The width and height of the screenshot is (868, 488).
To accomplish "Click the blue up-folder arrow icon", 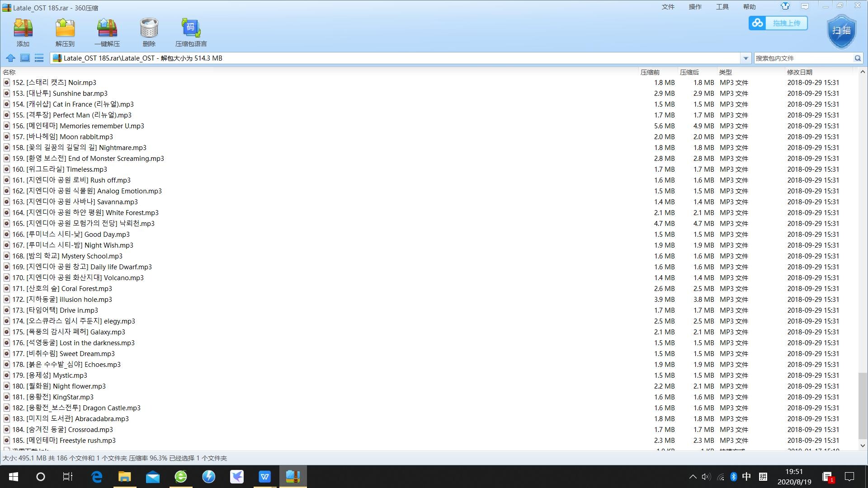I will (x=10, y=58).
